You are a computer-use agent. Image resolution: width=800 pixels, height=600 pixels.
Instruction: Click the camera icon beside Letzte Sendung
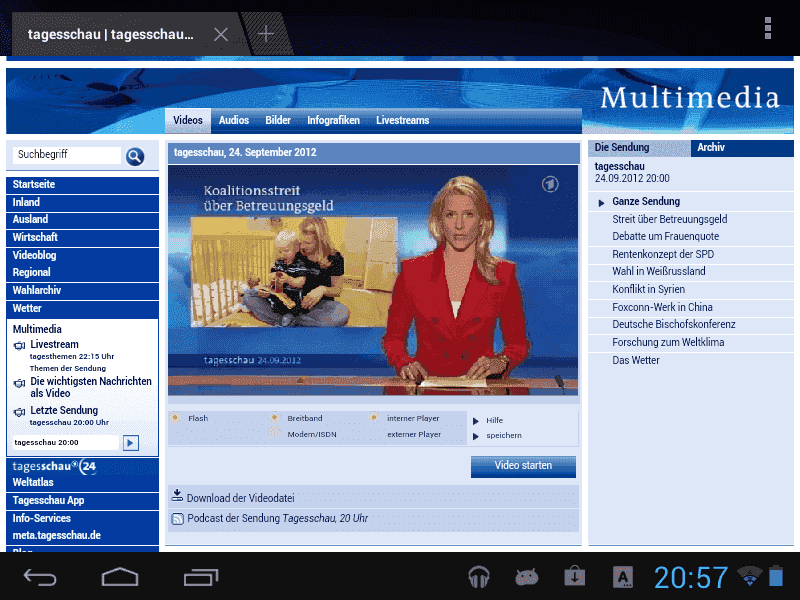pos(19,412)
